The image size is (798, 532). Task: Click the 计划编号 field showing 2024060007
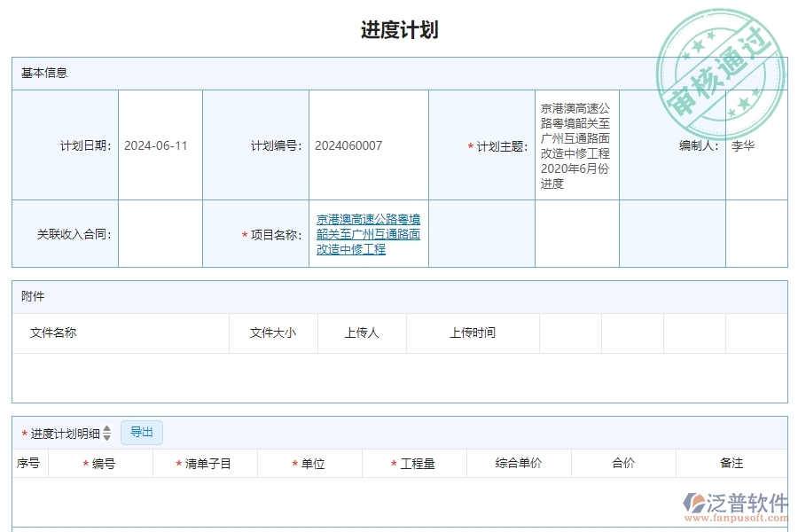[367, 145]
